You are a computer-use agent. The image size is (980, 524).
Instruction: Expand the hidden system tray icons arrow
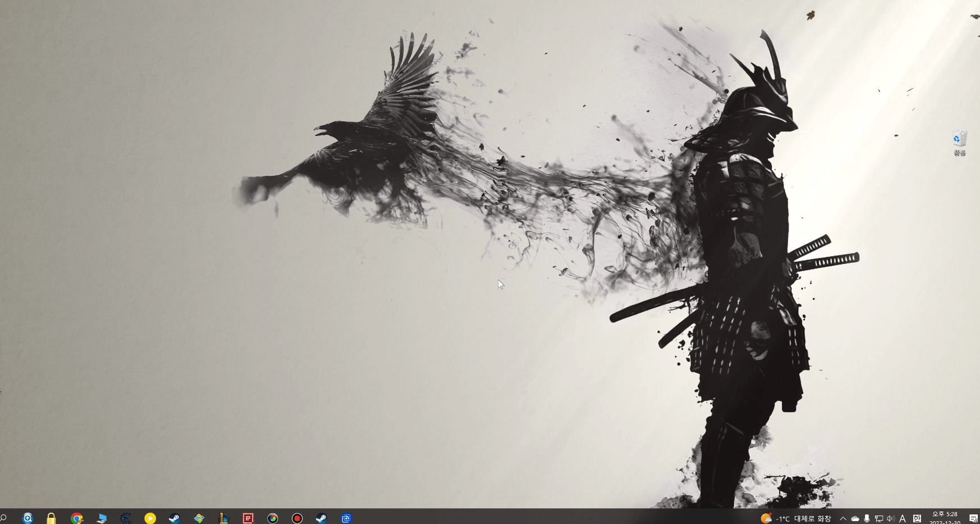(x=842, y=518)
